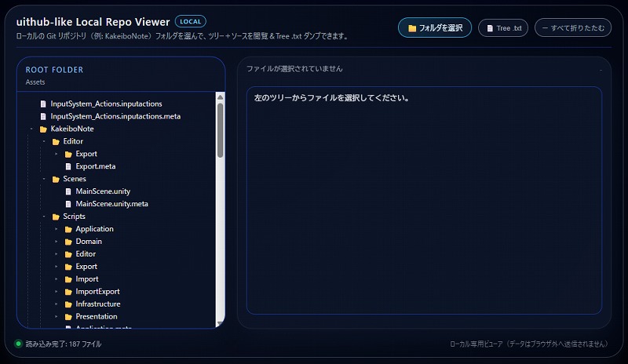Click the Scripts folder icon

pyautogui.click(x=56, y=217)
